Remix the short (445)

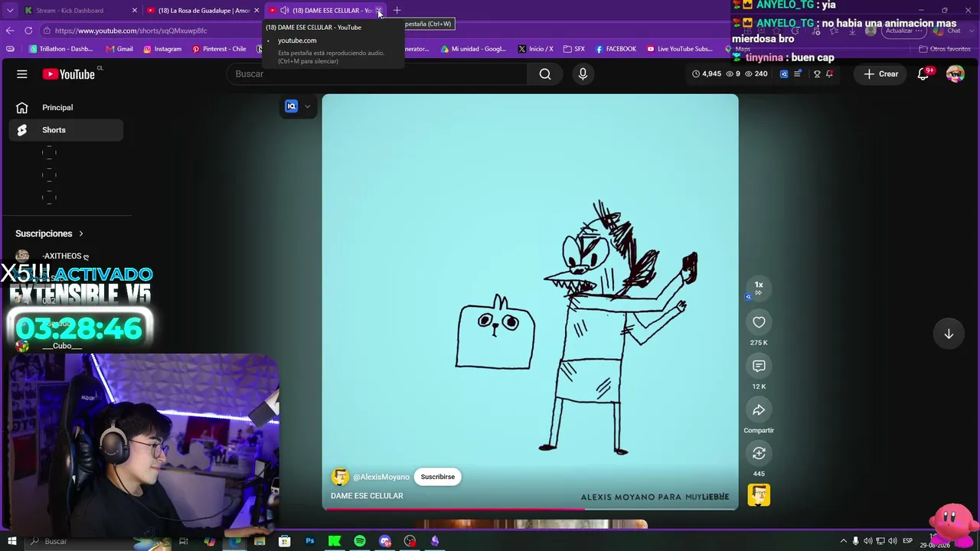(759, 454)
